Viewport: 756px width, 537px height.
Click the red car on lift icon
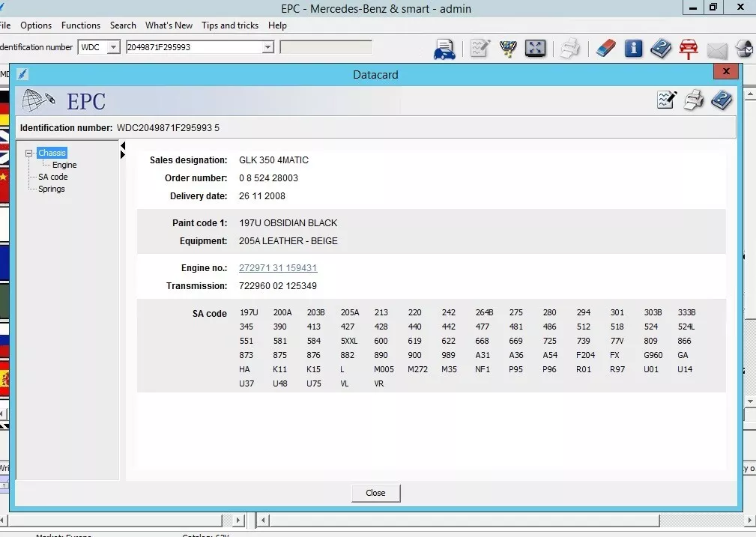coord(689,49)
